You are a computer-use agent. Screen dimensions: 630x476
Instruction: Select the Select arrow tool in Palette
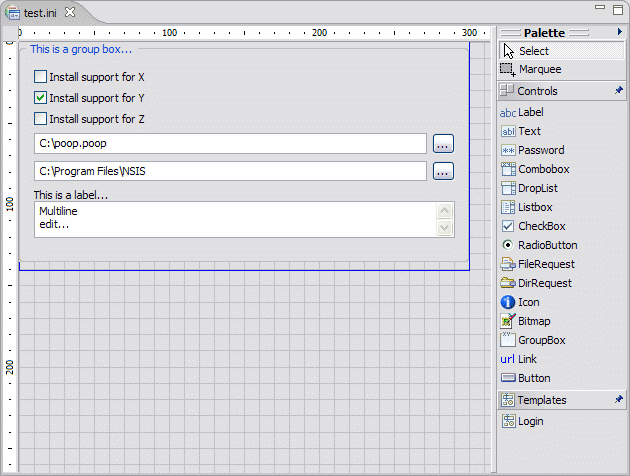[562, 51]
